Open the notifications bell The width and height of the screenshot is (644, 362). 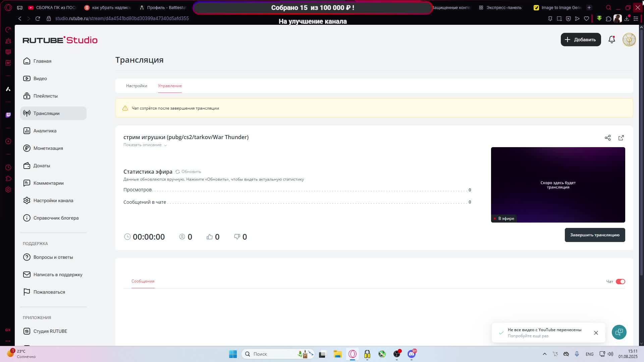pyautogui.click(x=611, y=40)
